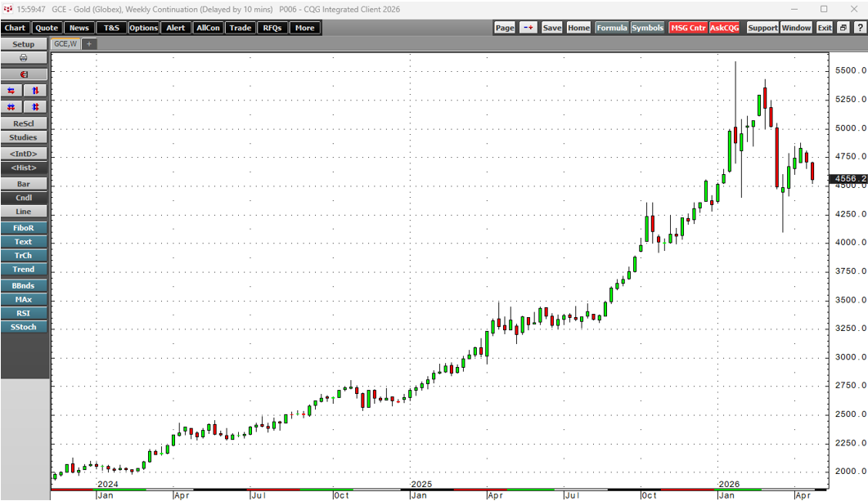Click the 4556.2 current price marker
868x501 pixels.
click(x=850, y=178)
